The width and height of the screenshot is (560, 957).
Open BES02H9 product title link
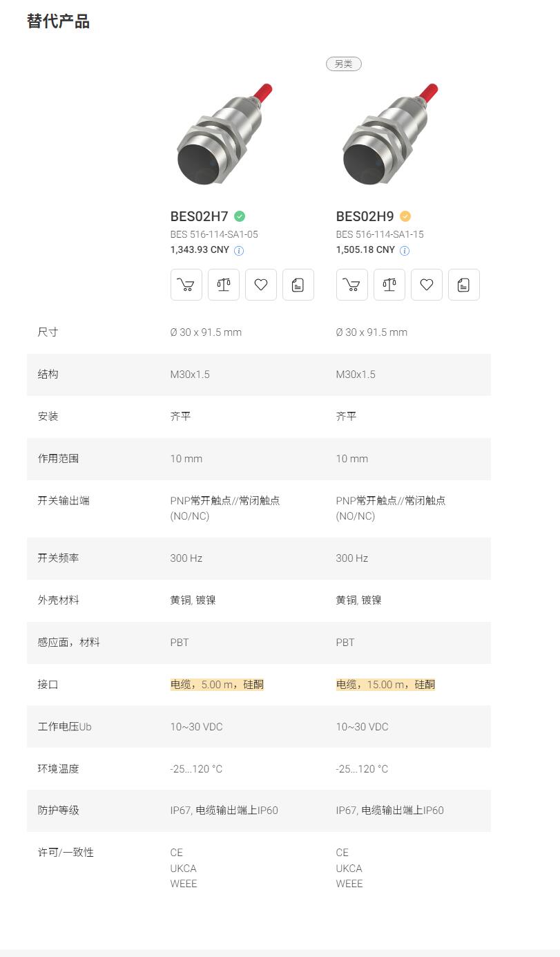pyautogui.click(x=365, y=216)
